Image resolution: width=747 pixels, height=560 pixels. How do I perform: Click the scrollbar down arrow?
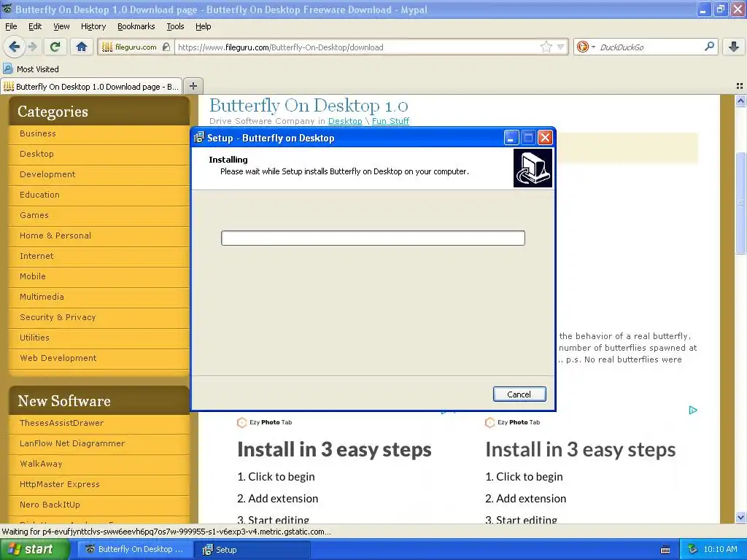click(740, 518)
